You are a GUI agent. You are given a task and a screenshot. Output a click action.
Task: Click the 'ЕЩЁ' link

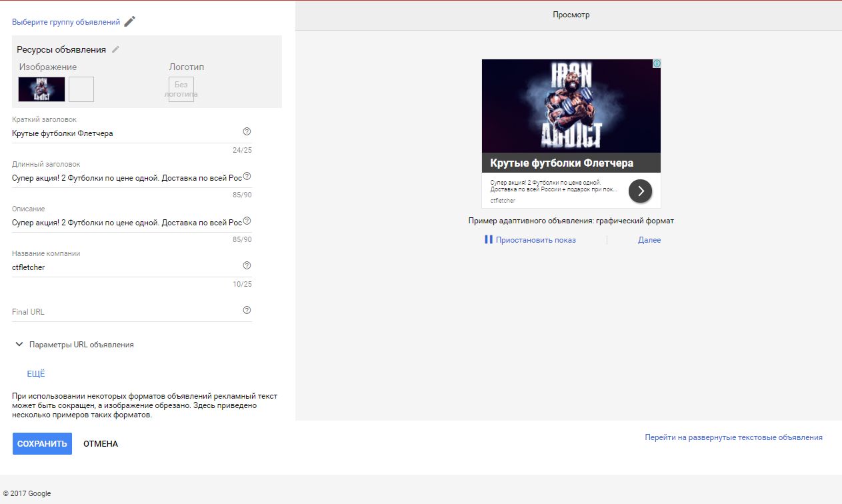pos(36,374)
